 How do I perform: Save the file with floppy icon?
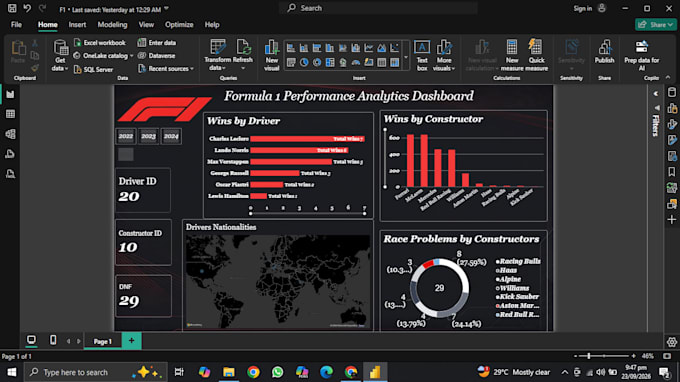point(12,8)
